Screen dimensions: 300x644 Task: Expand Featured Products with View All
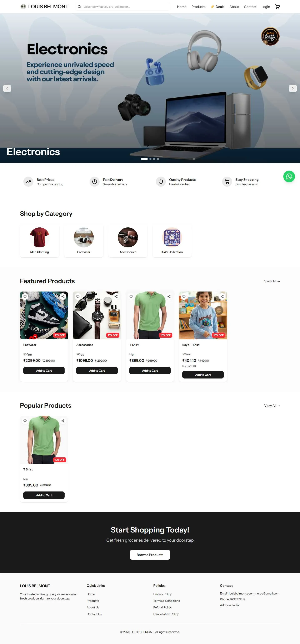272,281
